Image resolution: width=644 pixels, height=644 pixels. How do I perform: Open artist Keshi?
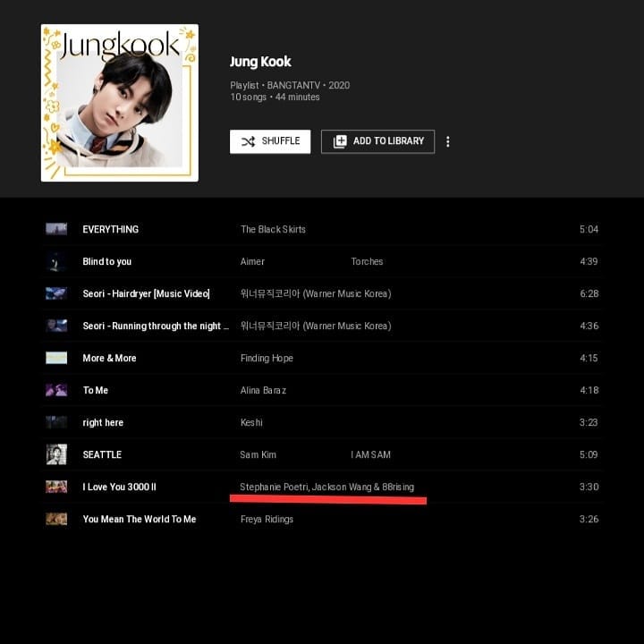pos(251,422)
